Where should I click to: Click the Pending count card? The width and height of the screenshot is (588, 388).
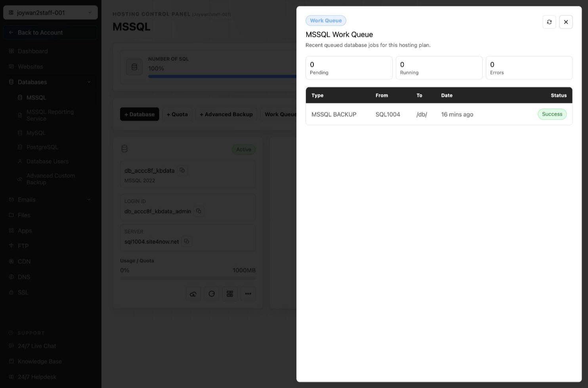[349, 68]
